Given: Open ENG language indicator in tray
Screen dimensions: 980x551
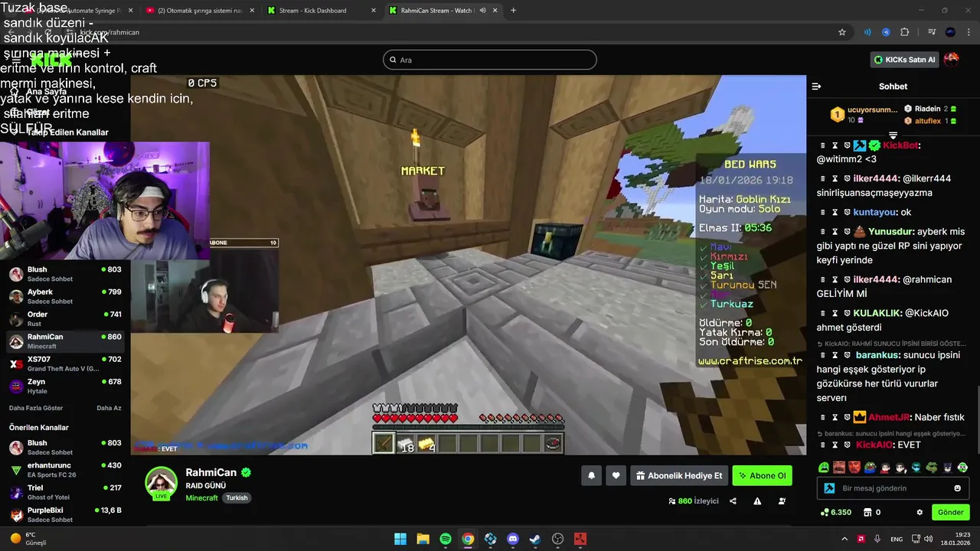Looking at the screenshot, I should [896, 539].
